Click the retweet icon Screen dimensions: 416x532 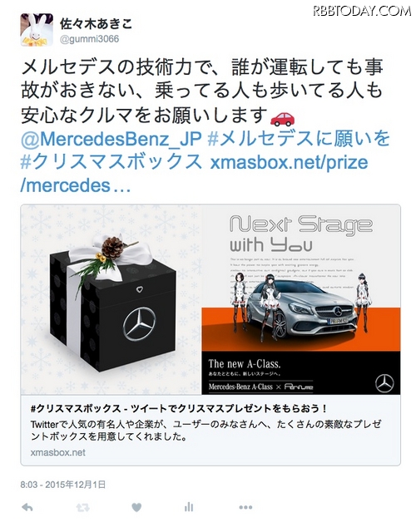83,508
